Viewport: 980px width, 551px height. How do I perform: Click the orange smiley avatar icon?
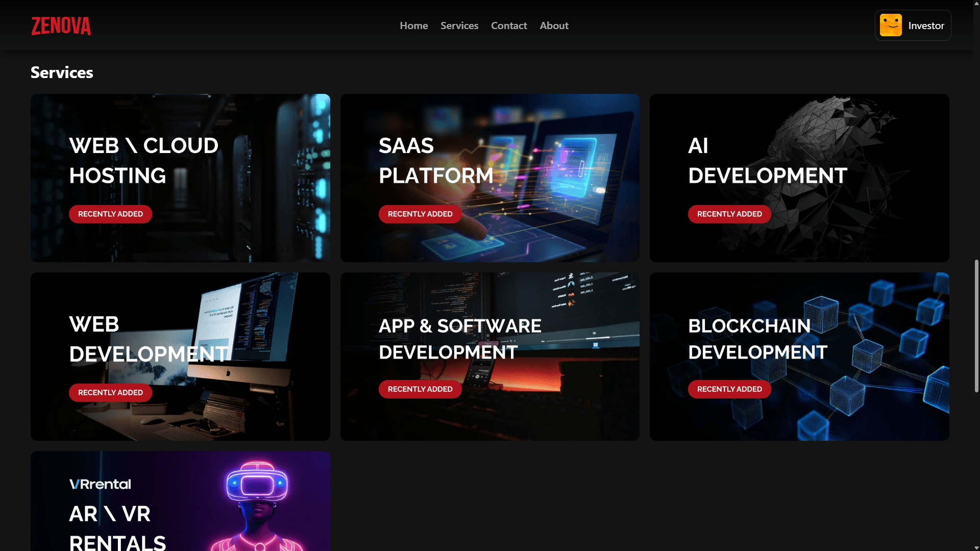[891, 26]
